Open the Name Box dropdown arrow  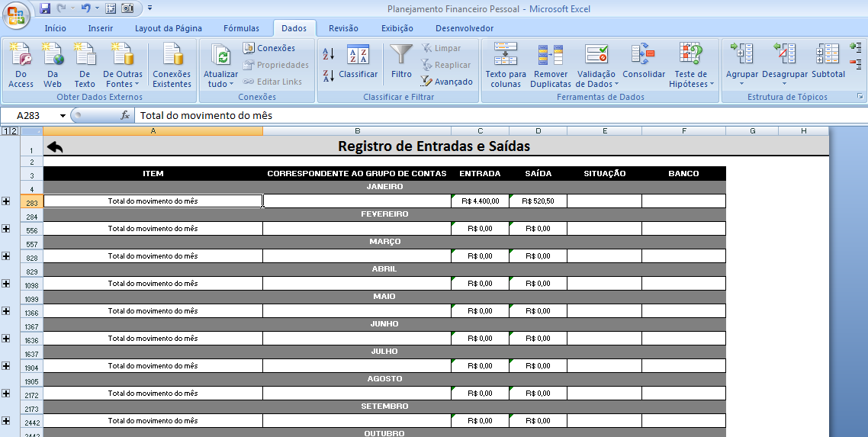[63, 116]
